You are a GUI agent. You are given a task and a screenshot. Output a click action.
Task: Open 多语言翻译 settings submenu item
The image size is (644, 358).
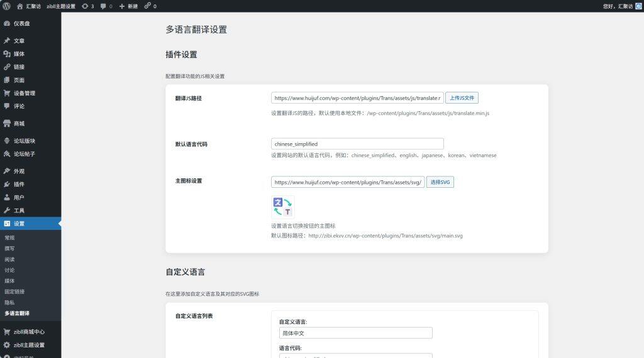pyautogui.click(x=17, y=313)
